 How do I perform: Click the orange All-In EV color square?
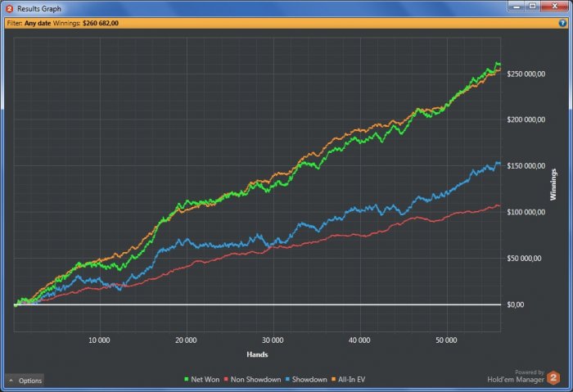tap(334, 379)
